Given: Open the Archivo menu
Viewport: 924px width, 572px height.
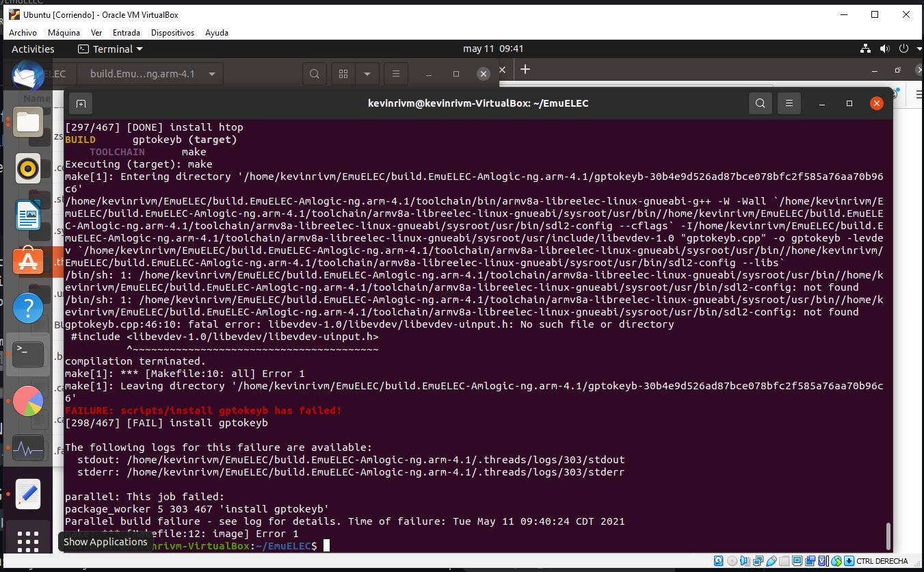Looking at the screenshot, I should (23, 32).
